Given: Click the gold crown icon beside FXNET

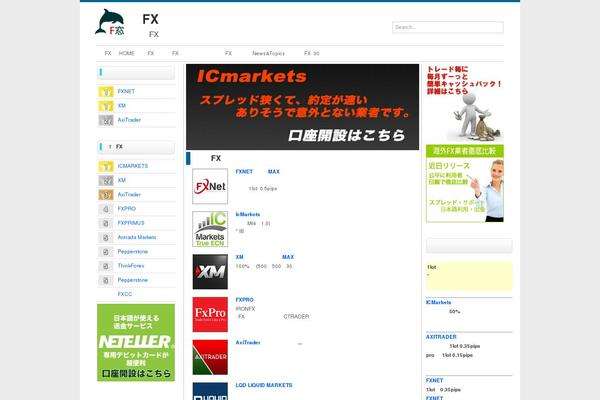Looking at the screenshot, I should (x=106, y=91).
